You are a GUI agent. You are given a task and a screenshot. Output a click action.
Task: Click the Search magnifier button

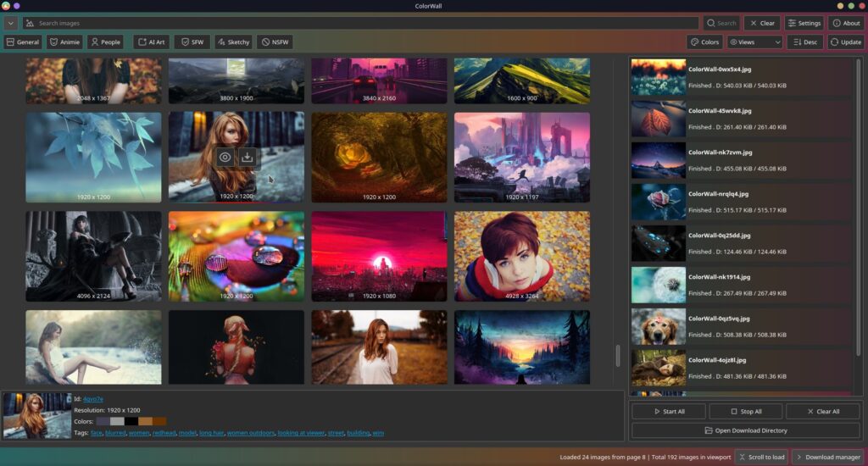click(x=721, y=23)
